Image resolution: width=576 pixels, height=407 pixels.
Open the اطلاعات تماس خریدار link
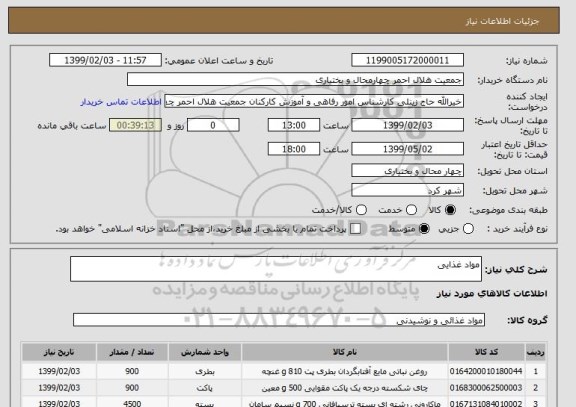pos(121,102)
